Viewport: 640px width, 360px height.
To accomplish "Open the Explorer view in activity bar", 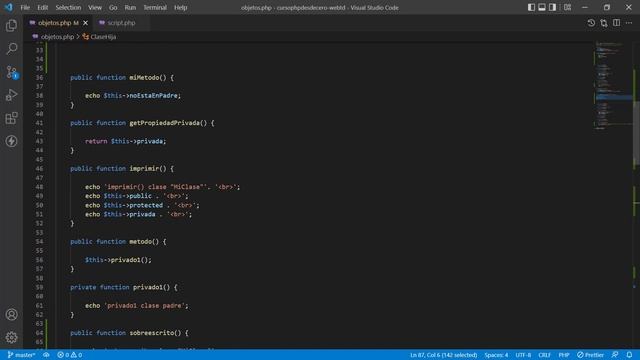I will 11,26.
